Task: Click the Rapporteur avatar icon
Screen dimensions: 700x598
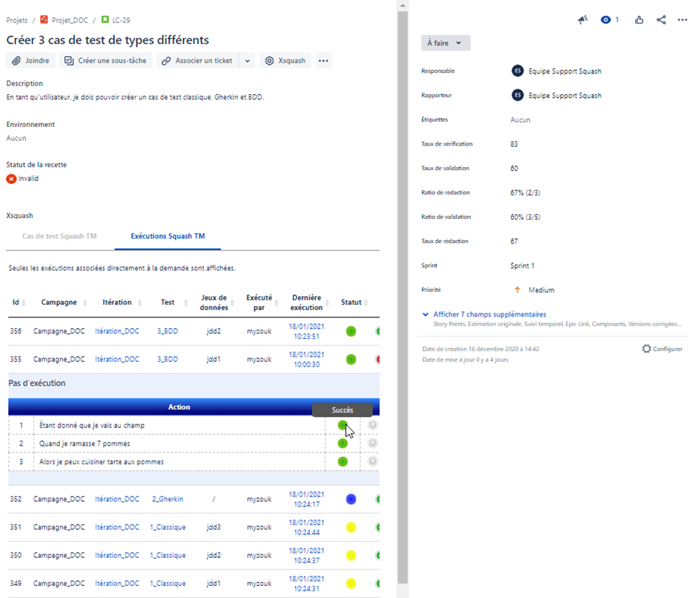Action: [518, 95]
